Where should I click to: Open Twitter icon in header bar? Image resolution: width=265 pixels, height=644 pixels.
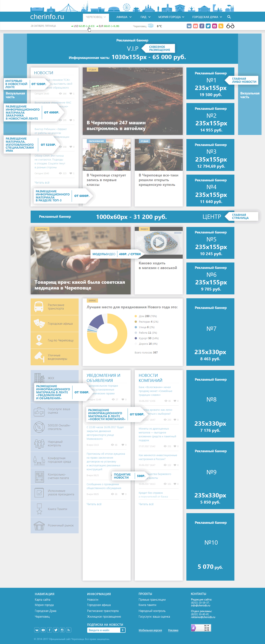pos(208,26)
